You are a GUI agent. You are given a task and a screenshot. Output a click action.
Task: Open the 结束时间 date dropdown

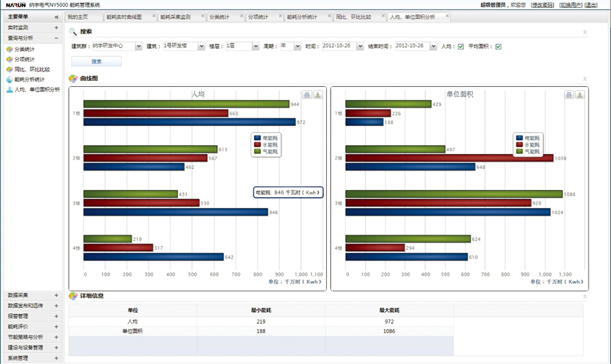coord(433,46)
